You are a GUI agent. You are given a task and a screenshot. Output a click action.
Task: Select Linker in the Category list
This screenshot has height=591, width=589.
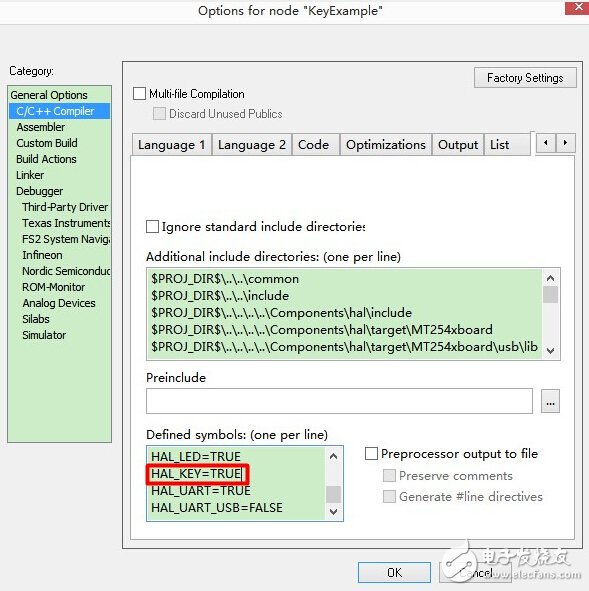tap(30, 175)
